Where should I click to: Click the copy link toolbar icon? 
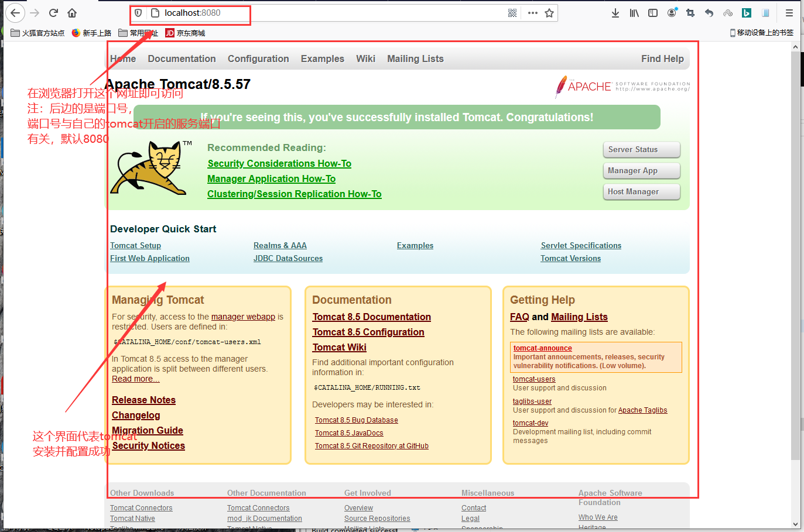coord(727,12)
